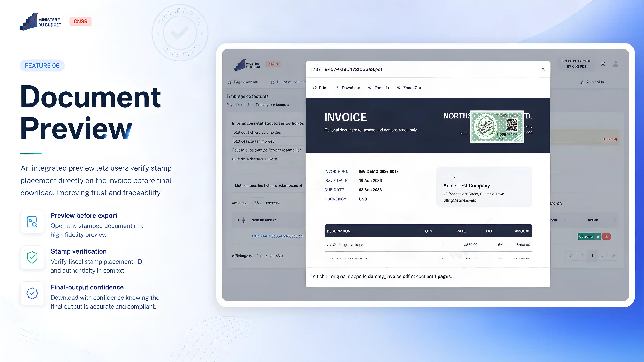Close the PDF preview dialog
Screen dimensions: 644x362
tap(543, 69)
